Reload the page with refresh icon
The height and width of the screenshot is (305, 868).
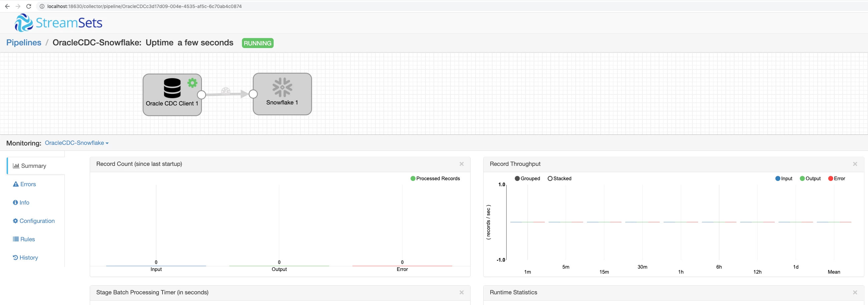point(29,6)
